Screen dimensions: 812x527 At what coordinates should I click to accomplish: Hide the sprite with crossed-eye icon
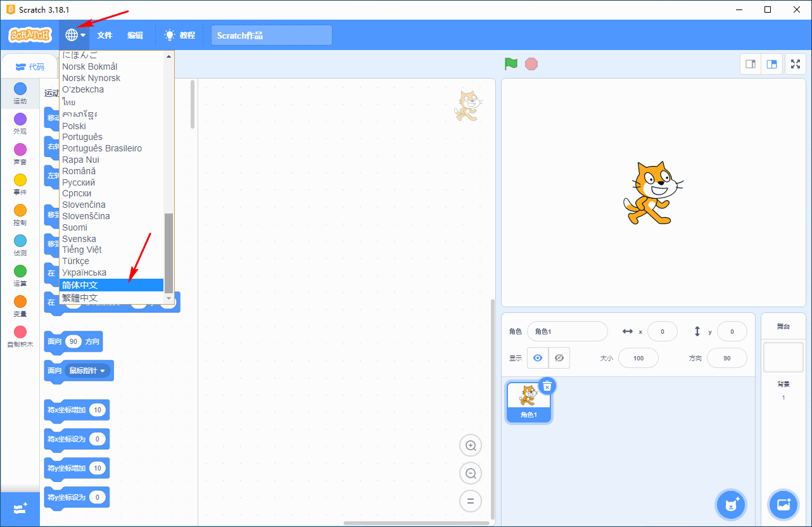point(559,358)
